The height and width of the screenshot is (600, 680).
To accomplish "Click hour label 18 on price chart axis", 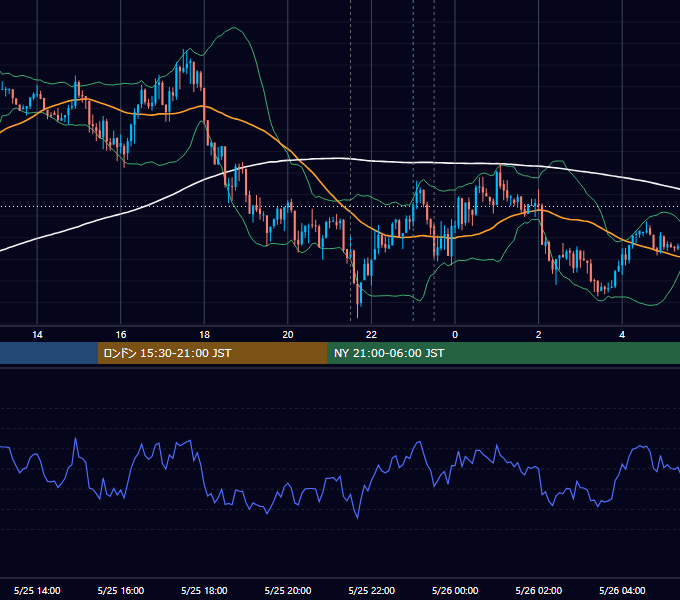I will pyautogui.click(x=204, y=335).
